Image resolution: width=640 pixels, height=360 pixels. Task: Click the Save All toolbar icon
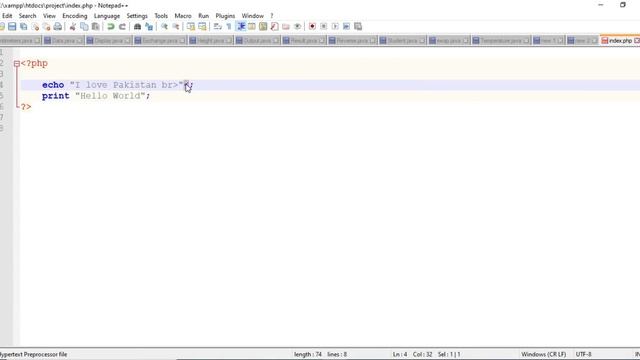[24, 27]
